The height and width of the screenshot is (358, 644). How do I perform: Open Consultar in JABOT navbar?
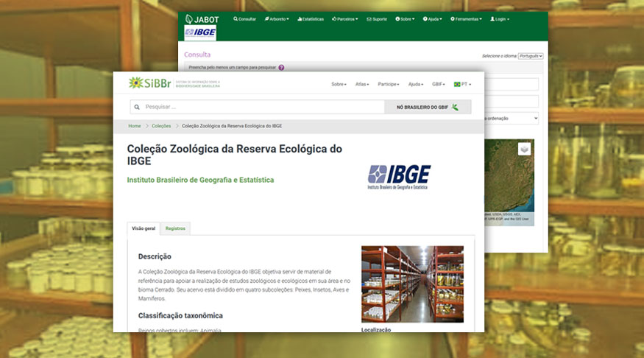coord(244,19)
